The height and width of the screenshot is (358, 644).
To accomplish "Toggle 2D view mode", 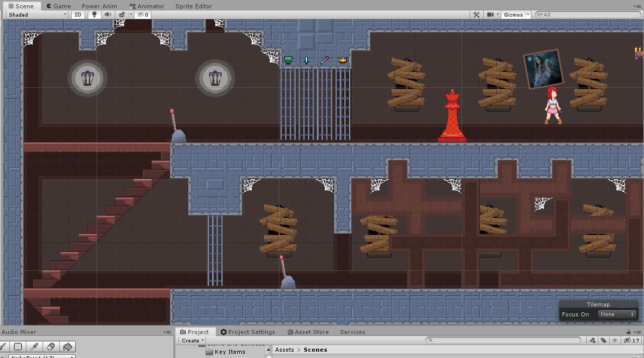I will tap(78, 15).
